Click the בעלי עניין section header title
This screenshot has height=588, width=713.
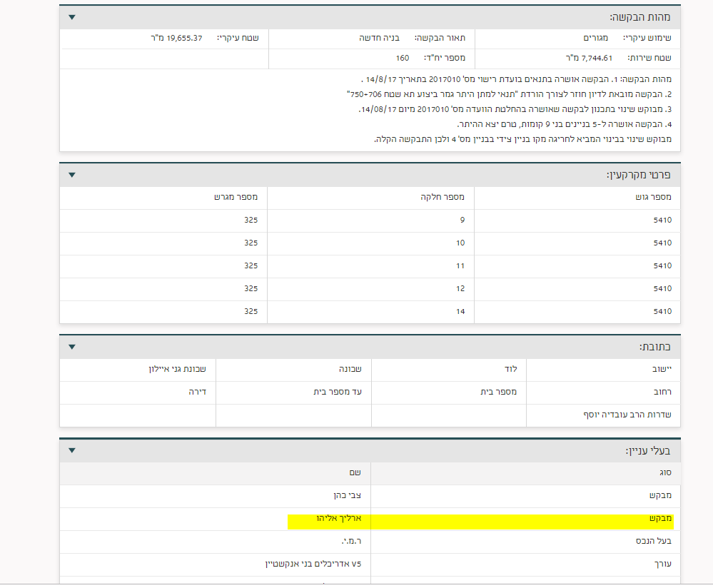pos(647,451)
